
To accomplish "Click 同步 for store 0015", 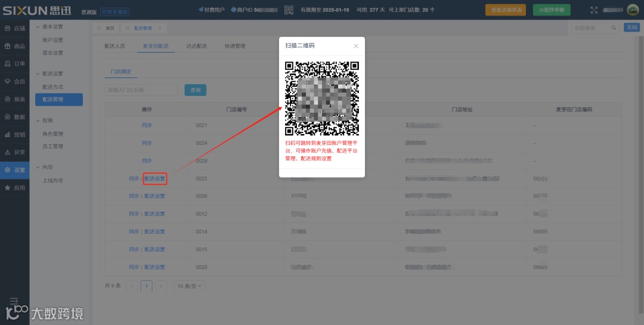I will click(x=134, y=249).
